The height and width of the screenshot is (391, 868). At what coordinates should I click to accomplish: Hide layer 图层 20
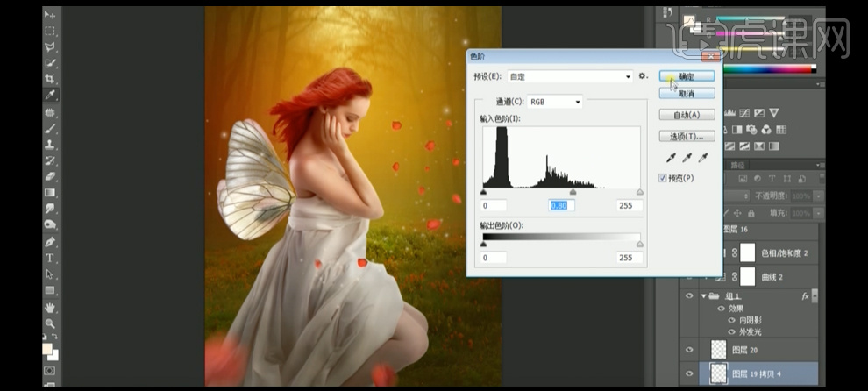point(689,350)
